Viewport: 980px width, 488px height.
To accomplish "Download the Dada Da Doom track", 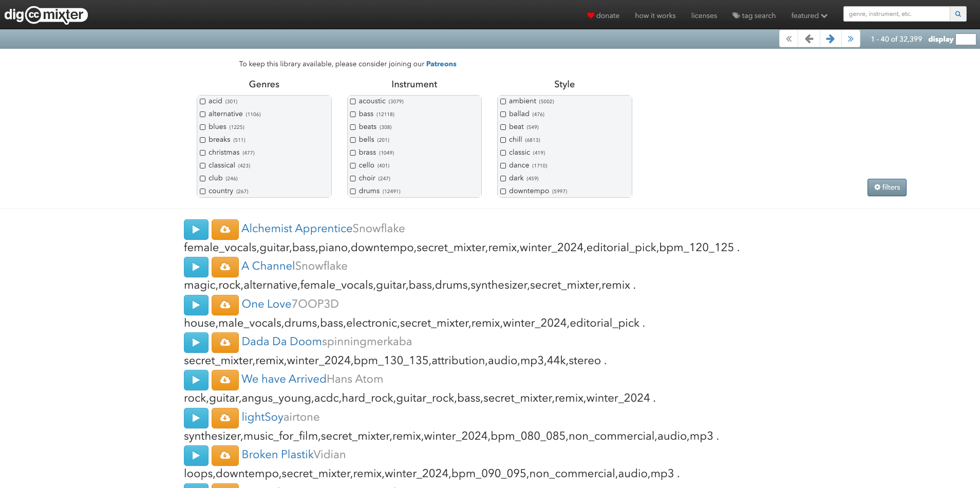I will [225, 343].
